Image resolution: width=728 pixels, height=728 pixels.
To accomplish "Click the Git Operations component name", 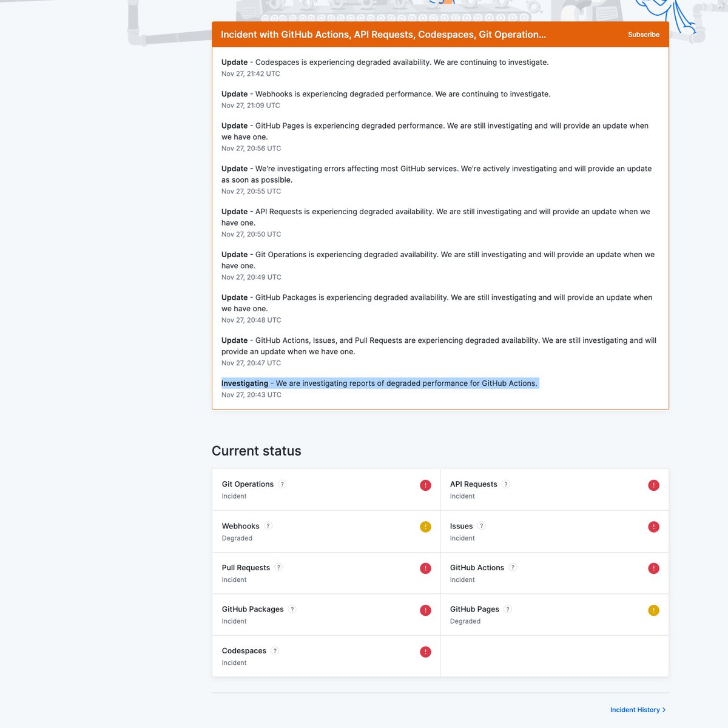I will [x=248, y=484].
